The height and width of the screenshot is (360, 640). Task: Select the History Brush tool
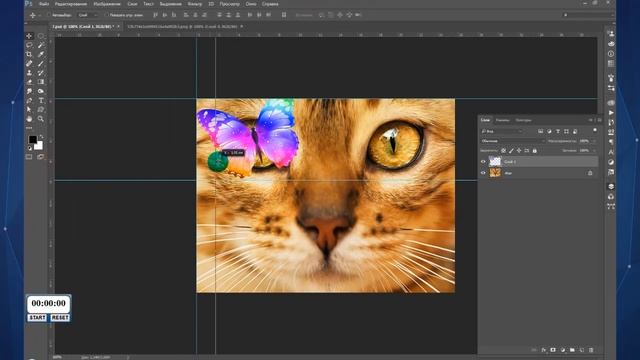[x=40, y=73]
